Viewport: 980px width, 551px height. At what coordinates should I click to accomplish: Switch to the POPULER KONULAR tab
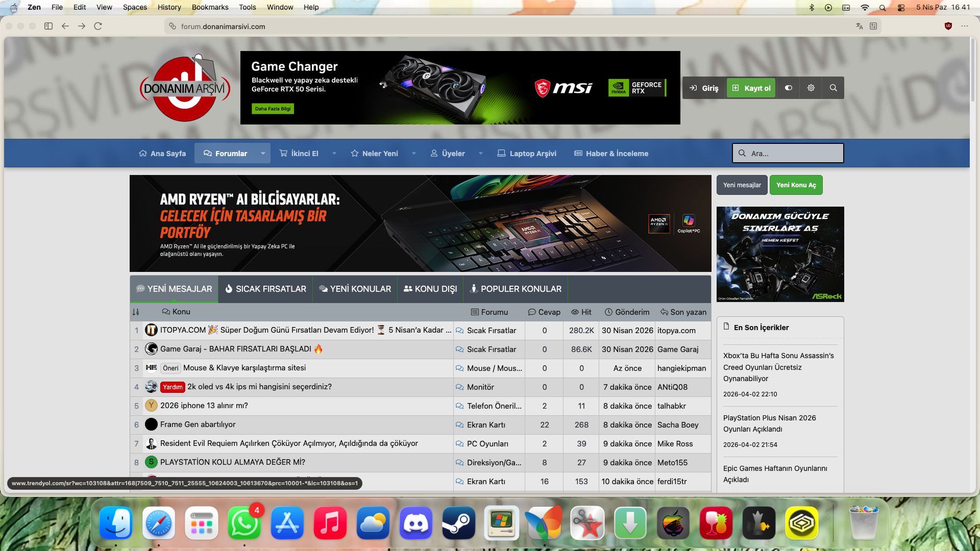click(x=516, y=289)
